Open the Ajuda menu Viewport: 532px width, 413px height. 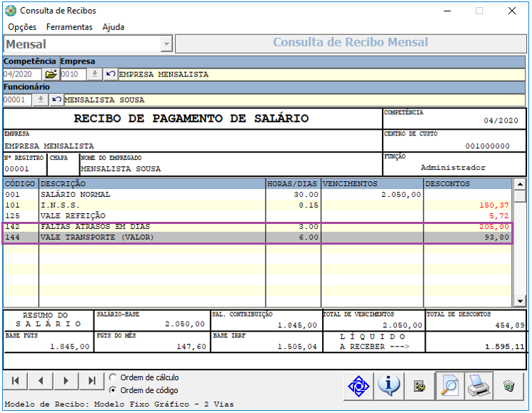tap(114, 27)
